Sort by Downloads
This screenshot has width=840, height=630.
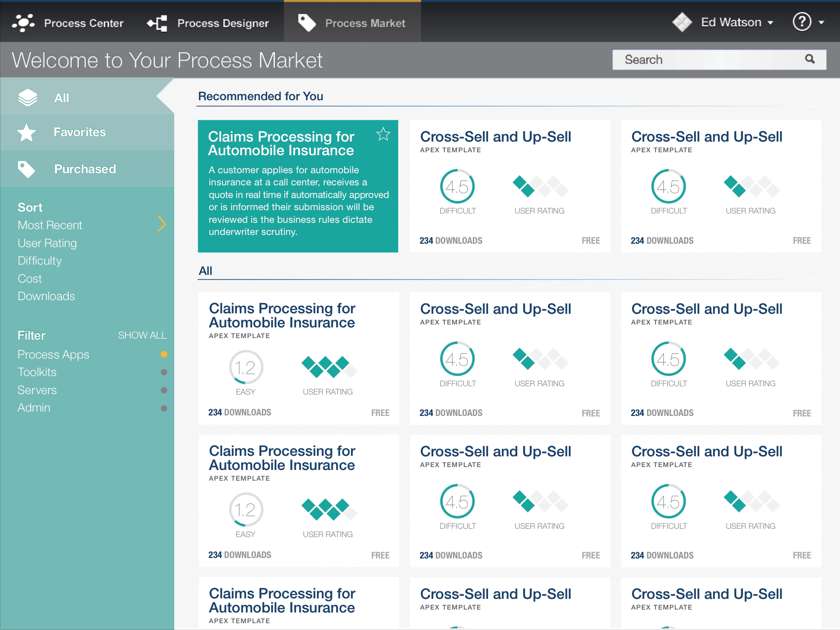coord(46,296)
